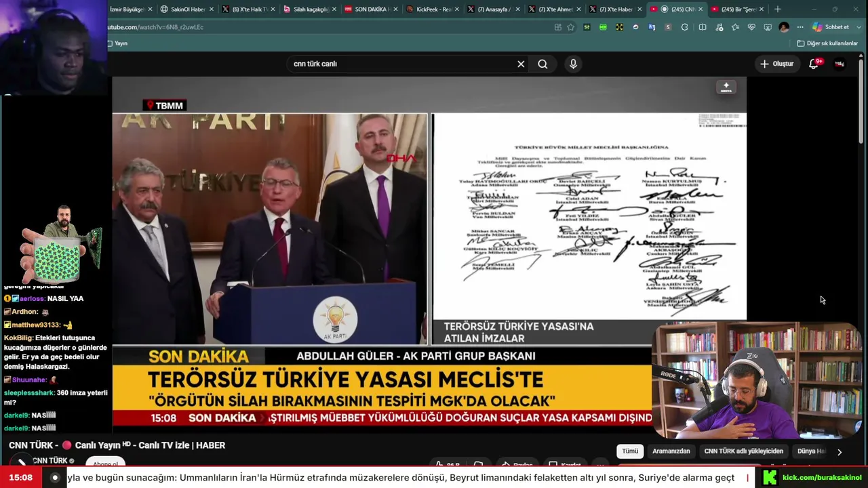This screenshot has width=868, height=488.
Task: Clear the YouTube search box text
Action: pos(521,64)
